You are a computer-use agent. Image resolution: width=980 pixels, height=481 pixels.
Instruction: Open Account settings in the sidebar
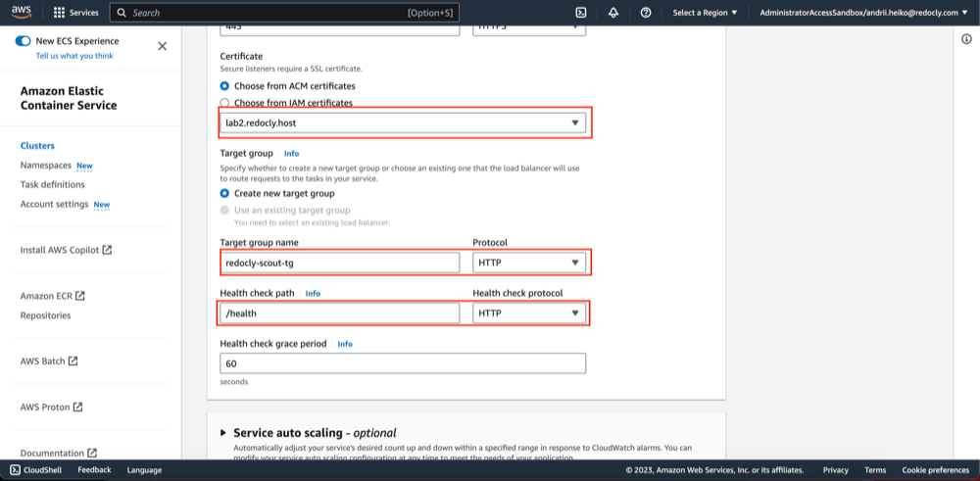(54, 205)
